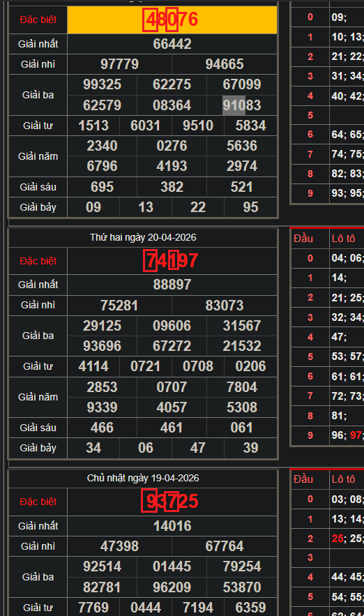The height and width of the screenshot is (616, 364).
Task: Select Giải sáu number 461
Action: click(172, 428)
